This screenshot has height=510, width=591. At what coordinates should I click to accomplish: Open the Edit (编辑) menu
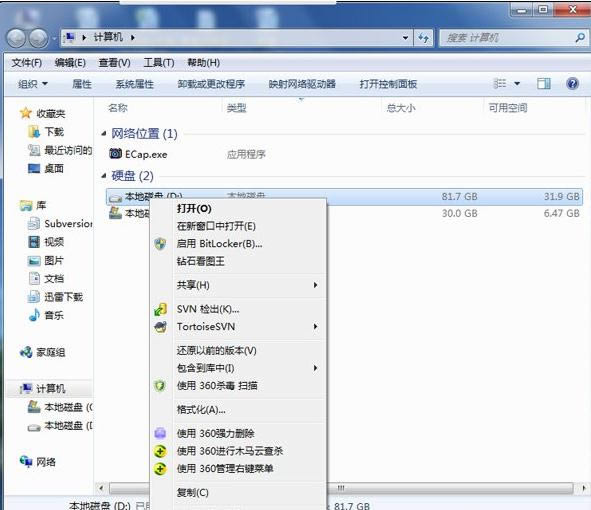(70, 63)
